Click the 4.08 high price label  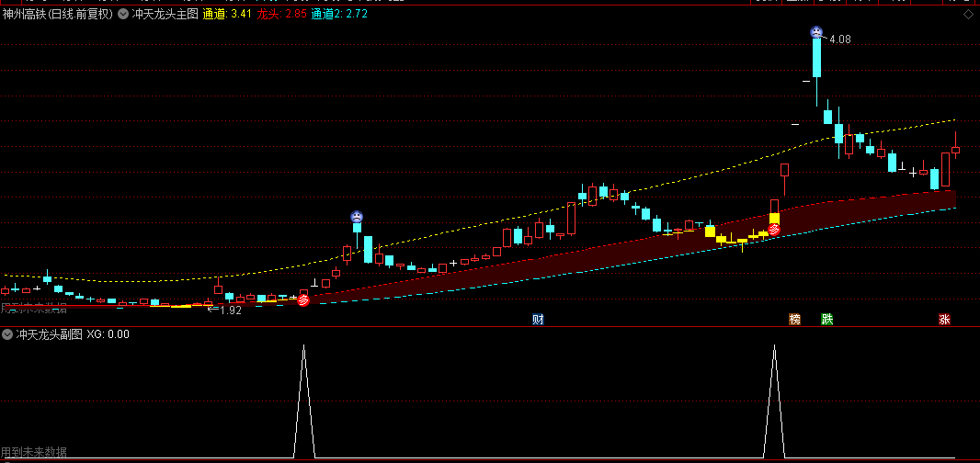pyautogui.click(x=840, y=40)
